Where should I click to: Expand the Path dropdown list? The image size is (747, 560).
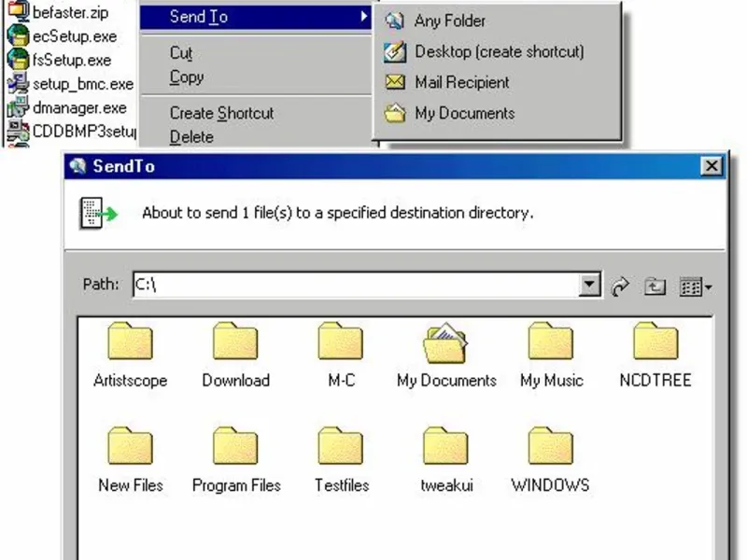(x=589, y=285)
